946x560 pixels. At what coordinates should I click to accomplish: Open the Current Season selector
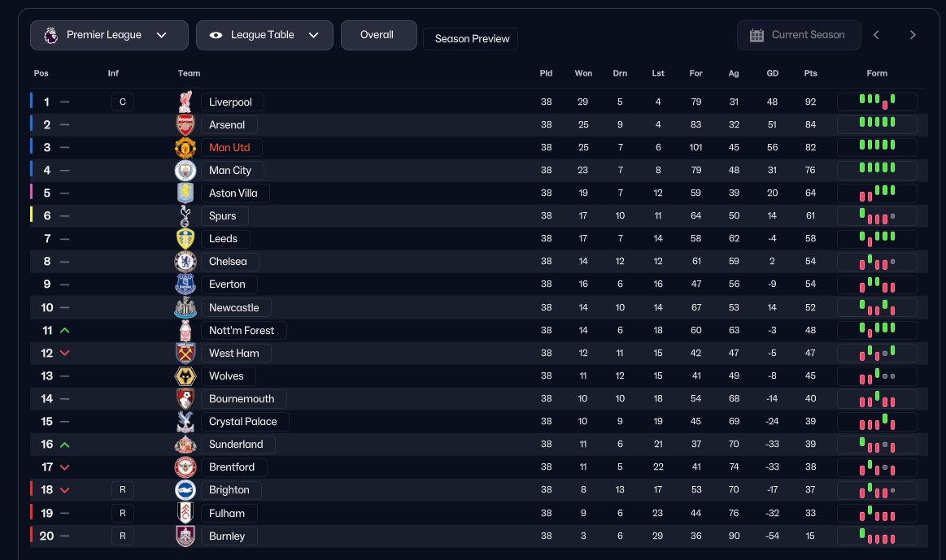tap(799, 35)
